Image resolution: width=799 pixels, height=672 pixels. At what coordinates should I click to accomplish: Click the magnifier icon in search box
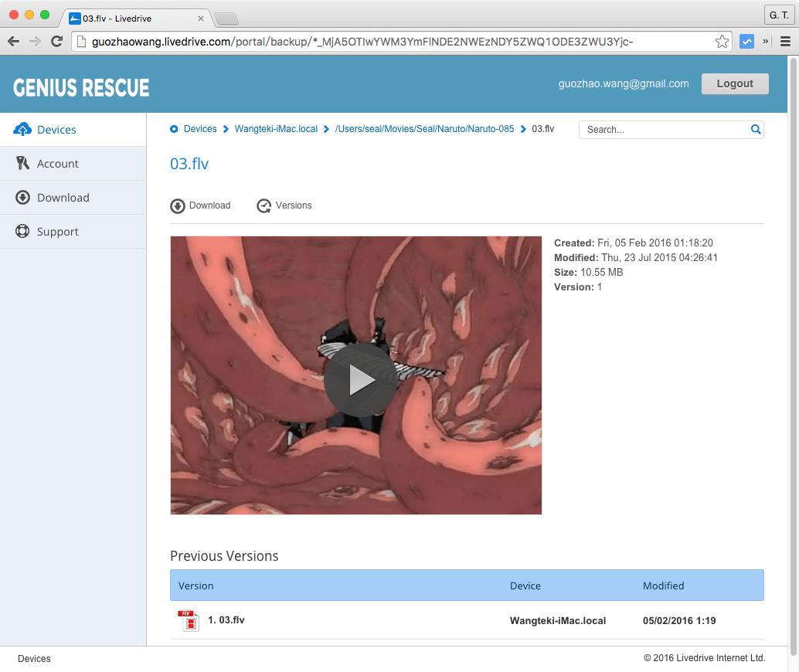click(756, 130)
